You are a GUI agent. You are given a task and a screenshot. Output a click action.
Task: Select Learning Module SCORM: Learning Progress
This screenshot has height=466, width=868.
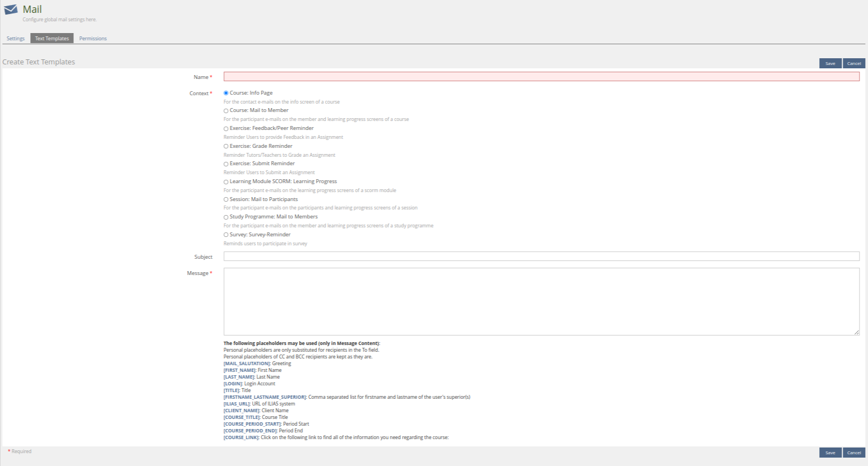(226, 182)
